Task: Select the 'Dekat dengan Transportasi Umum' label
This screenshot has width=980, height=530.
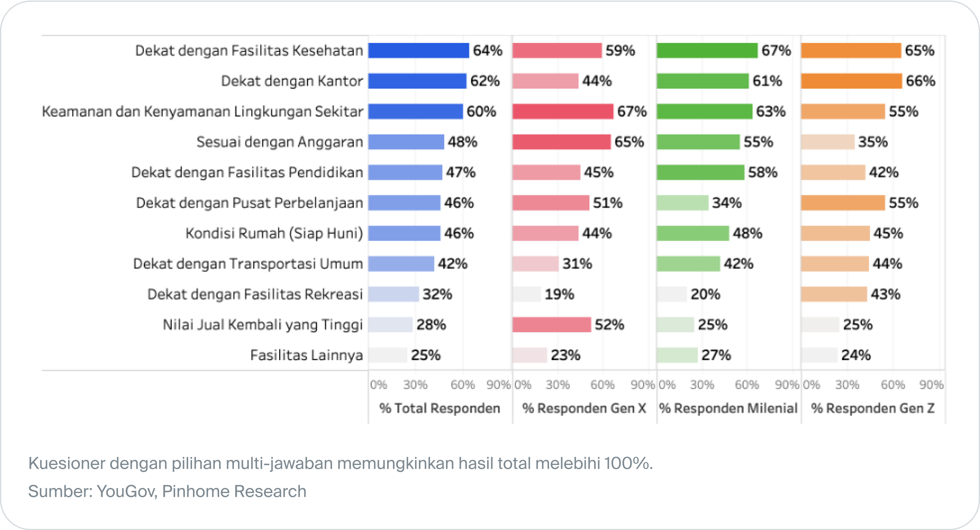Action: click(248, 263)
